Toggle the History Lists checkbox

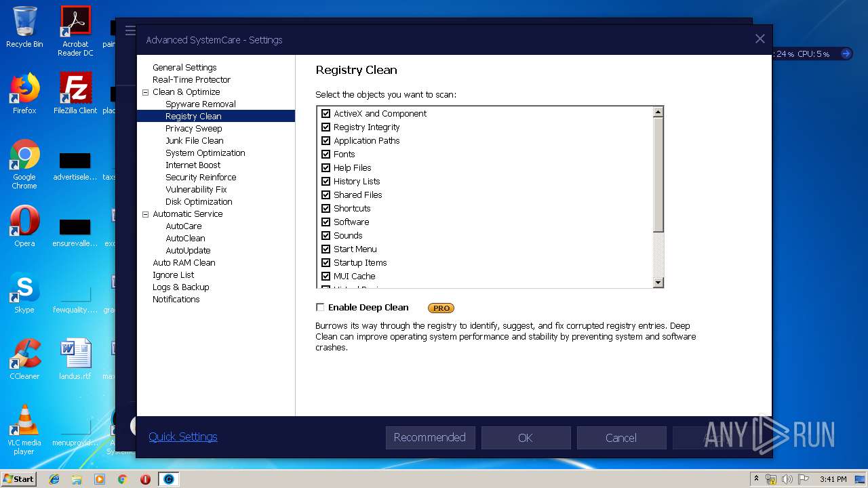(x=325, y=181)
